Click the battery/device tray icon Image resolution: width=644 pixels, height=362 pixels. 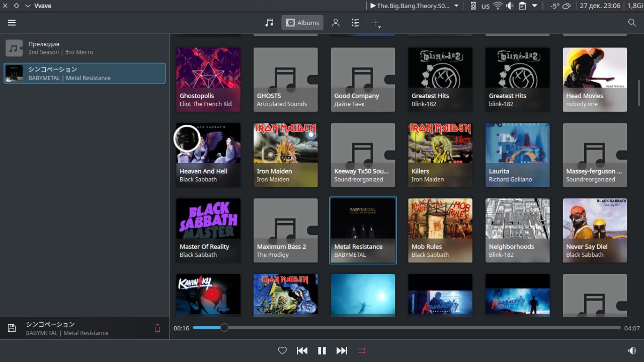(473, 6)
